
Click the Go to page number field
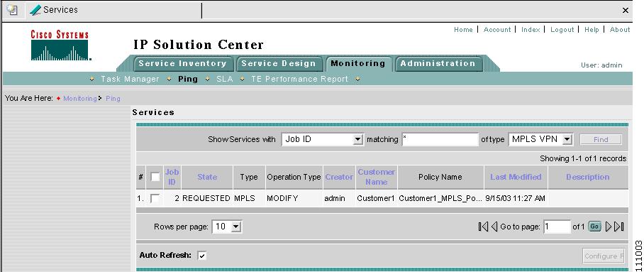click(557, 227)
